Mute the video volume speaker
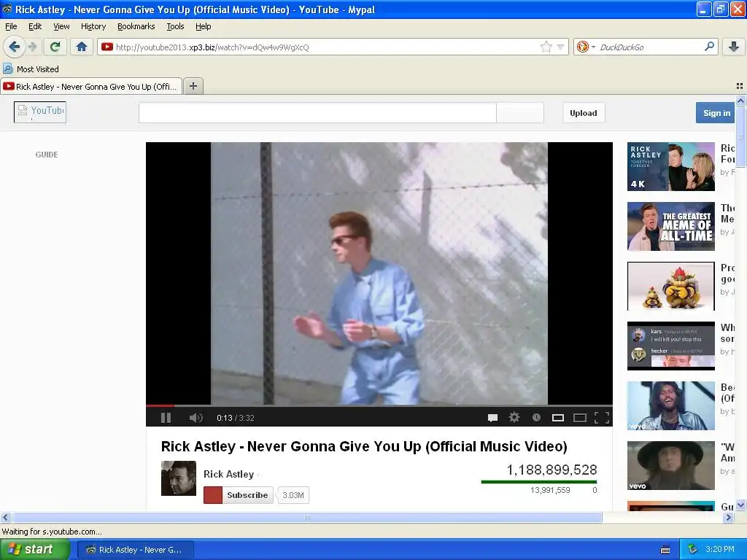 (196, 418)
